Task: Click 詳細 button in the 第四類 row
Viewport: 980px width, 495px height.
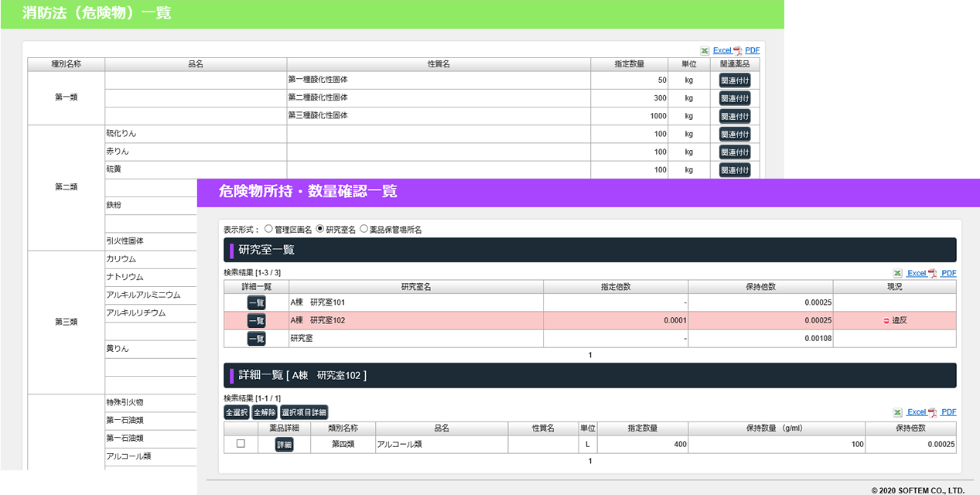Action: [x=284, y=445]
